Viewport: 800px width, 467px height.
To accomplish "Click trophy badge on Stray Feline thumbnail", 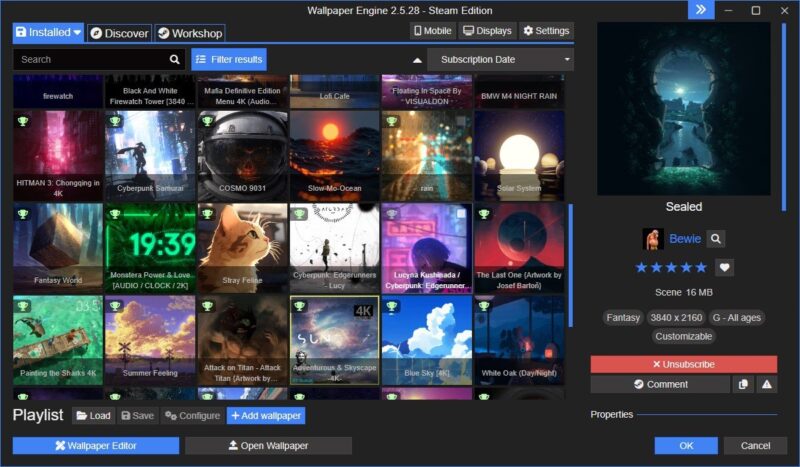I will click(x=208, y=214).
